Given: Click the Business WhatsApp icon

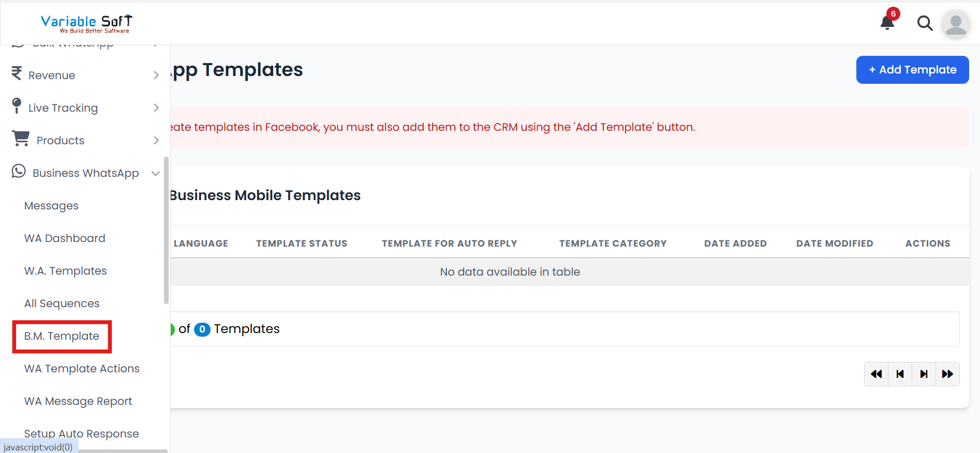Looking at the screenshot, I should coord(19,171).
